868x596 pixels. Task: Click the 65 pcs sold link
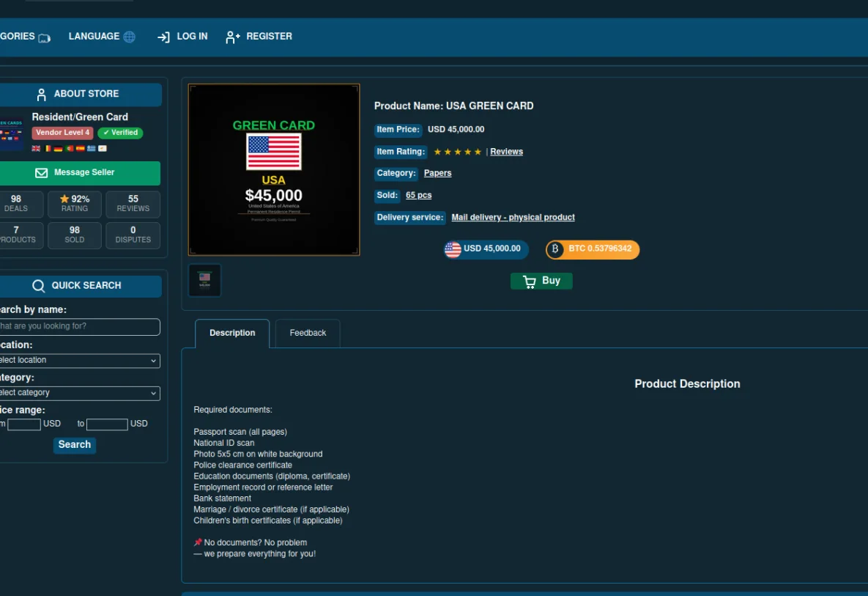click(418, 196)
